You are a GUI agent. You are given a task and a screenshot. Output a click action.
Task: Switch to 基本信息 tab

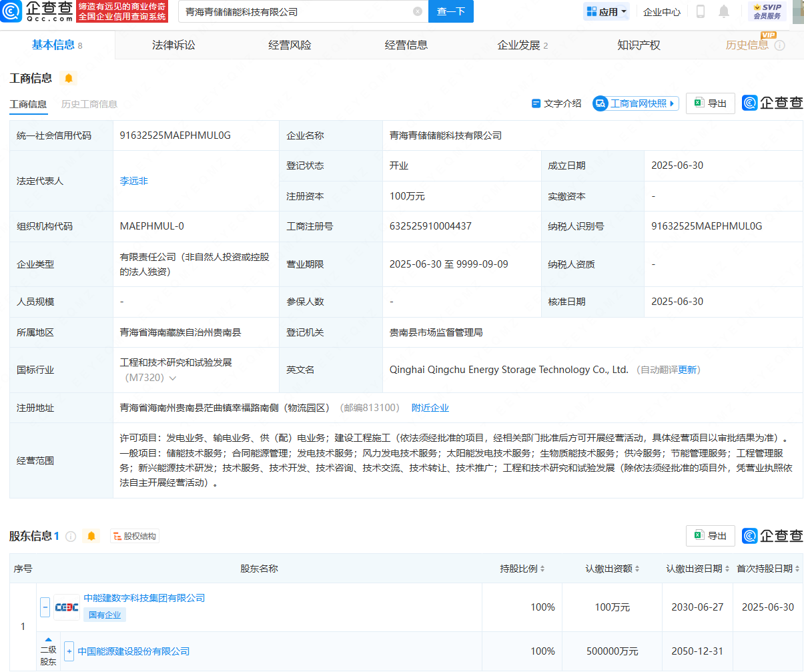click(57, 45)
